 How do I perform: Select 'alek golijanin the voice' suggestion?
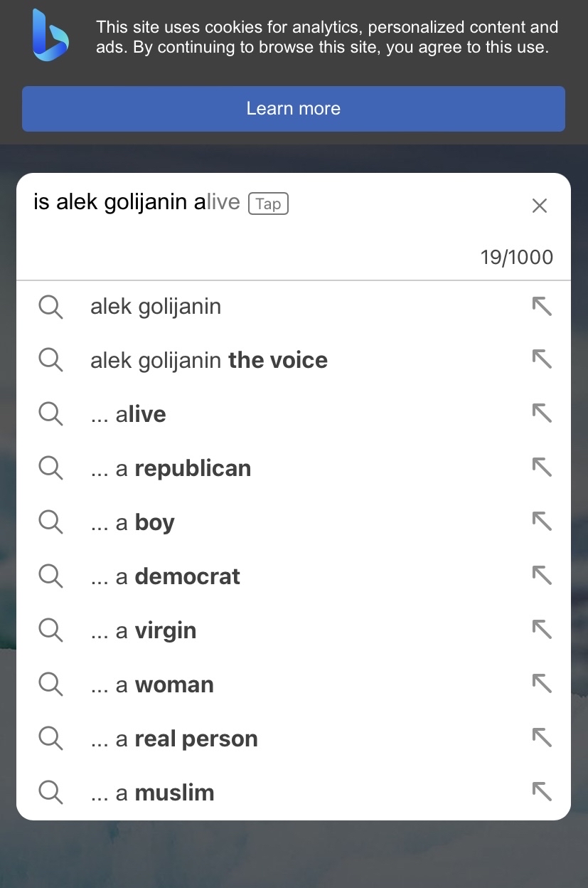[x=294, y=360]
